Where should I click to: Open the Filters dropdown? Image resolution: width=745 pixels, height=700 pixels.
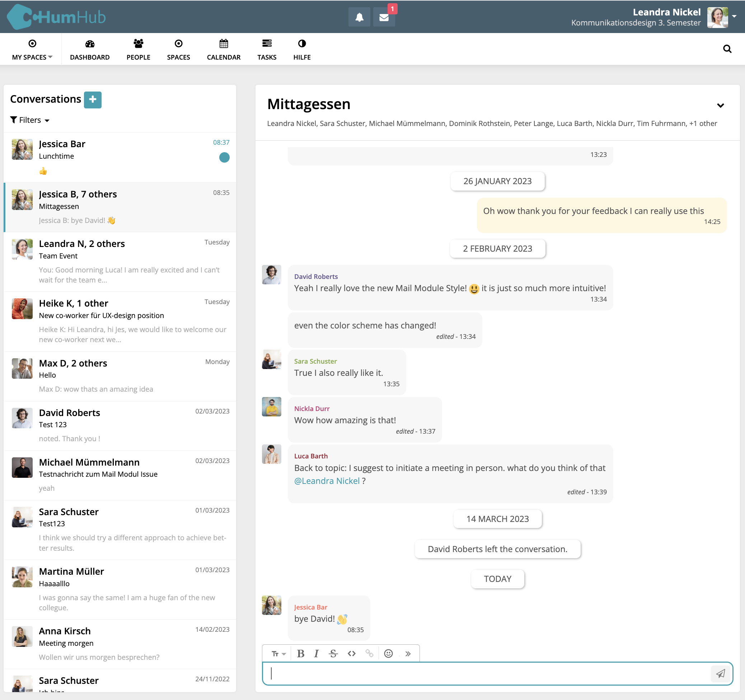coord(30,120)
